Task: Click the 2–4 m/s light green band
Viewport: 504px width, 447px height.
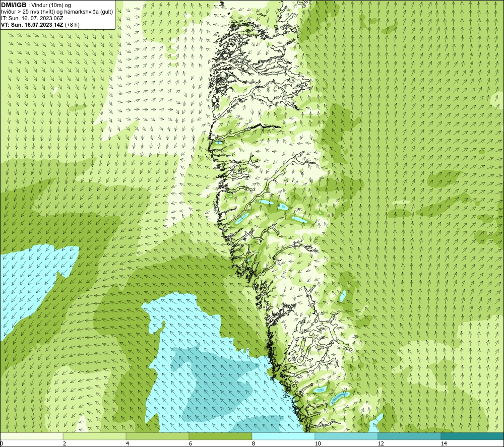Action: click(x=95, y=436)
